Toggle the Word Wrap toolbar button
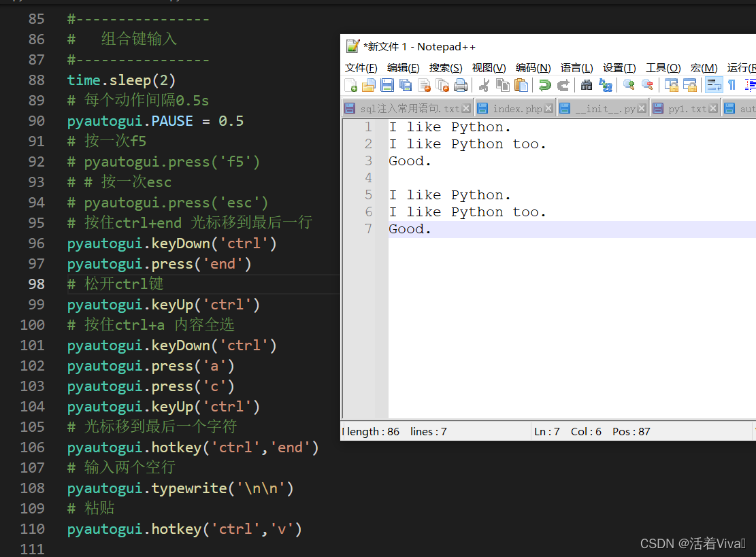Screen dimensions: 756x557 [x=714, y=85]
